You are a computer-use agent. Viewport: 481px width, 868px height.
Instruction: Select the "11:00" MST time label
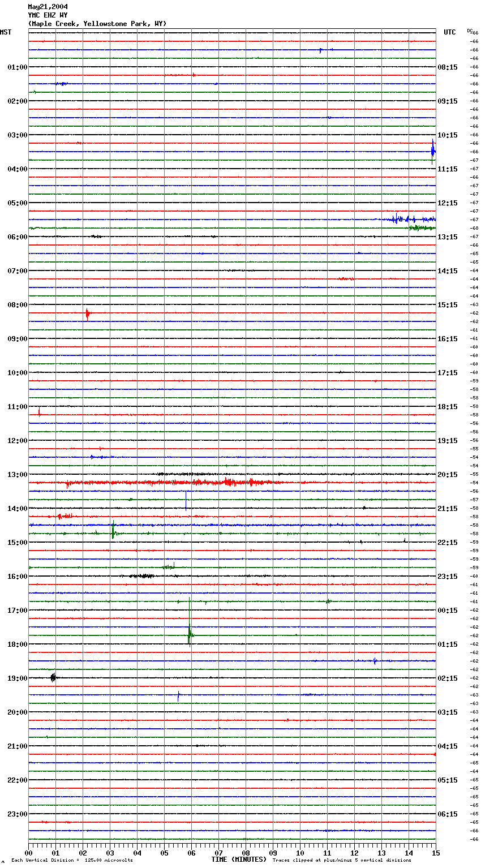click(18, 407)
